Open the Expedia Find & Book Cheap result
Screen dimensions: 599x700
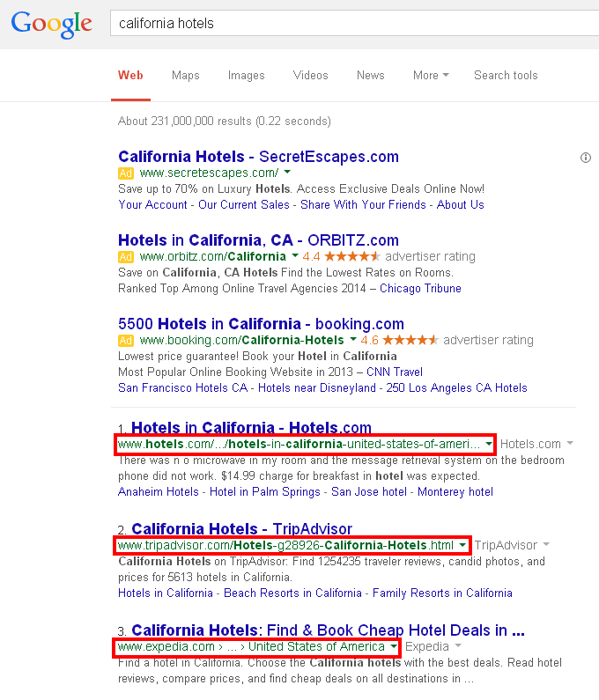point(328,630)
